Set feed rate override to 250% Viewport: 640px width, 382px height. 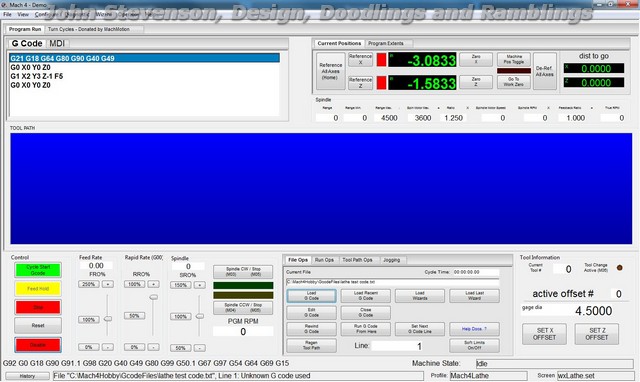(x=89, y=284)
